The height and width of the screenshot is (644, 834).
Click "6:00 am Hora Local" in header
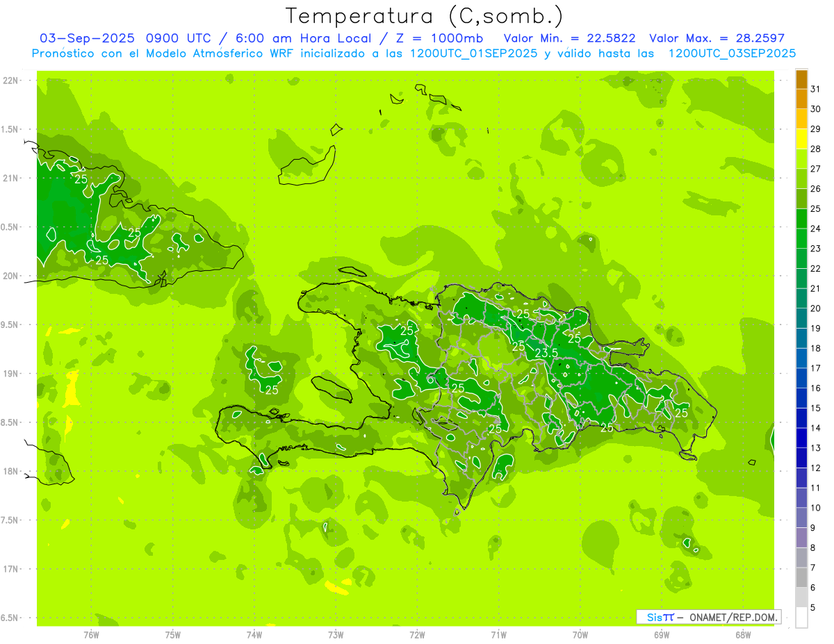click(x=305, y=38)
